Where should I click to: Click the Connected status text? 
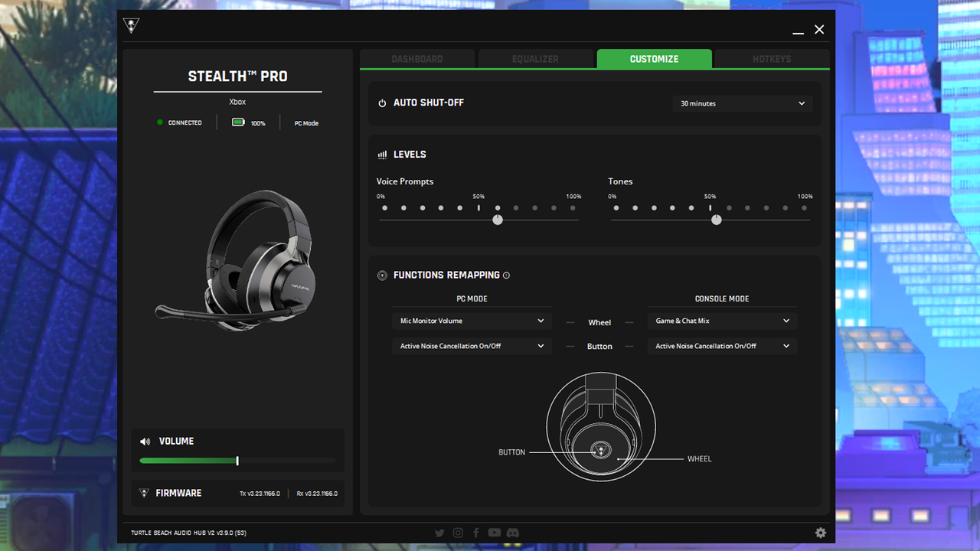(x=185, y=122)
